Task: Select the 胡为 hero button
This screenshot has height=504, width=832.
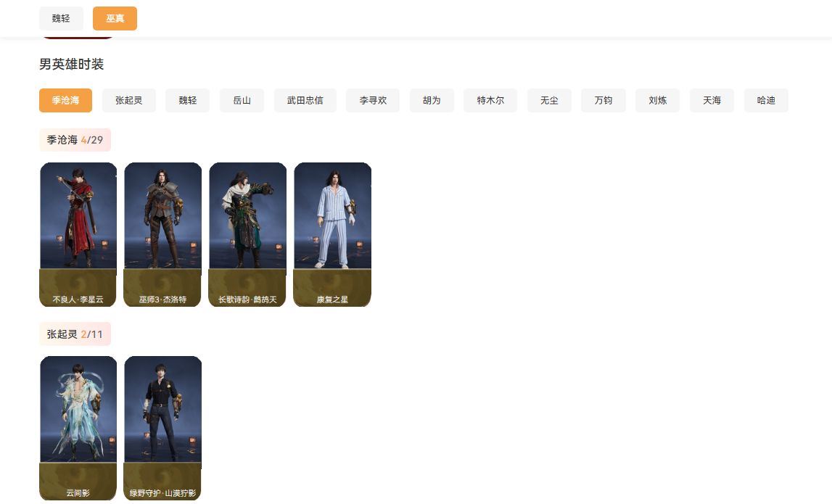Action: (x=432, y=100)
